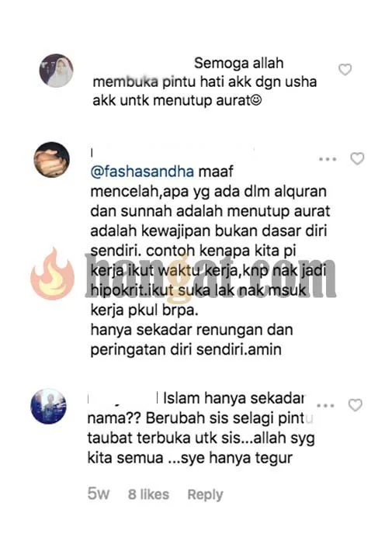Open three-dots options on the @fashasandha comment

[x=328, y=159]
